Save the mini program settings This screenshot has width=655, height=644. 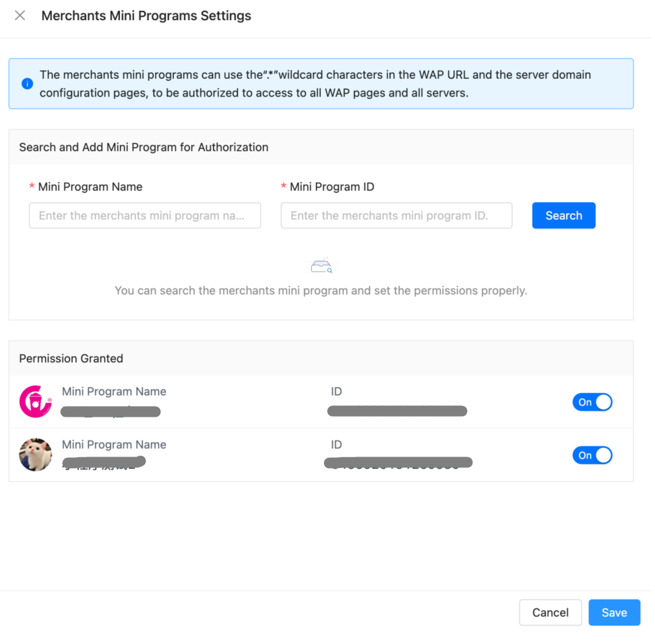coord(614,612)
